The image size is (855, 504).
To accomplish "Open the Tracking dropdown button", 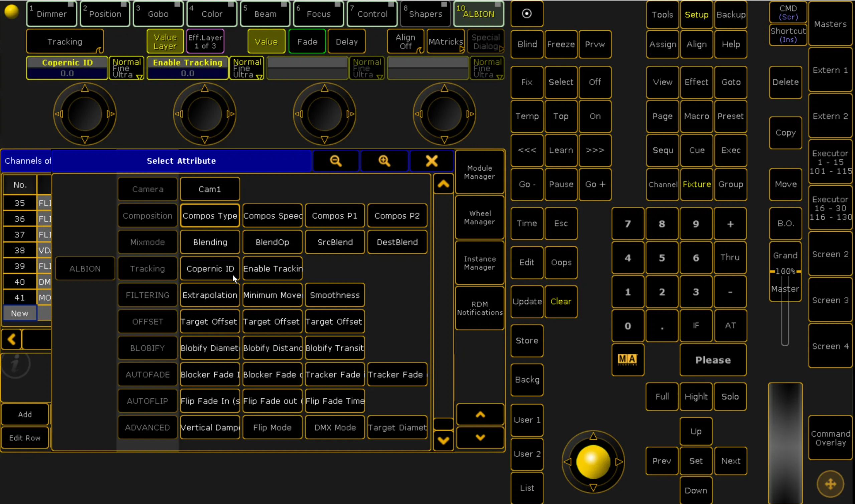I will 65,41.
